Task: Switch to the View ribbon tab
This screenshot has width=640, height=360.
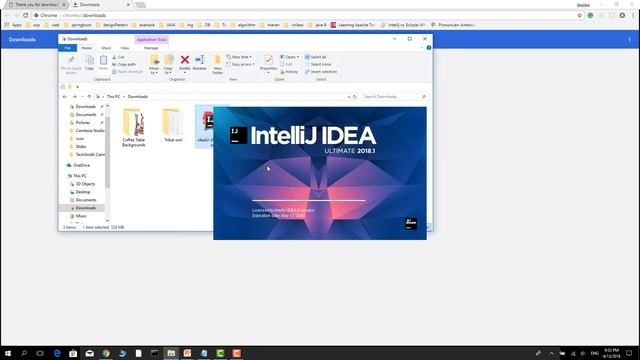Action: coord(125,48)
